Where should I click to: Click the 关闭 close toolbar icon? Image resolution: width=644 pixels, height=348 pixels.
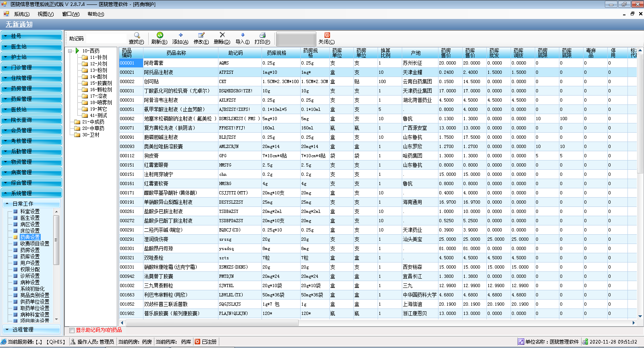click(x=327, y=35)
